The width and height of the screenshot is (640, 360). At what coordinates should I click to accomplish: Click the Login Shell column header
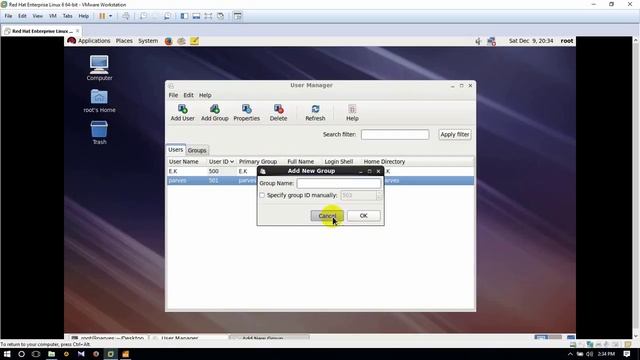[339, 162]
